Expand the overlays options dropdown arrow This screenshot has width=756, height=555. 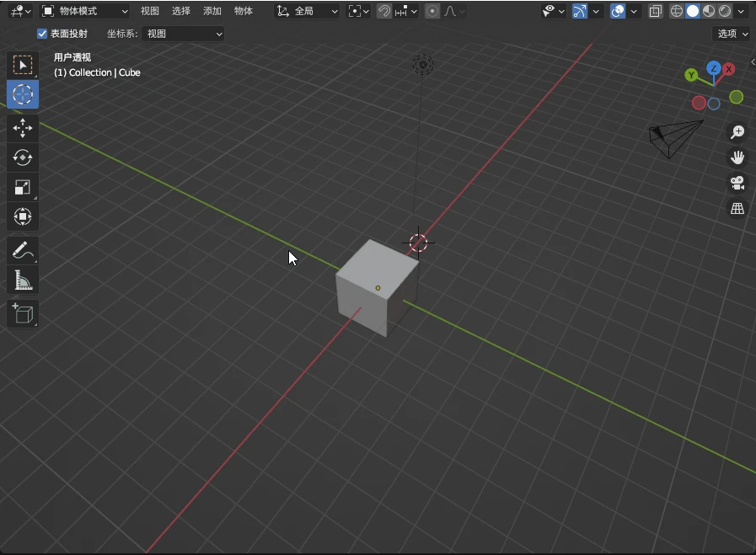pyautogui.click(x=634, y=11)
